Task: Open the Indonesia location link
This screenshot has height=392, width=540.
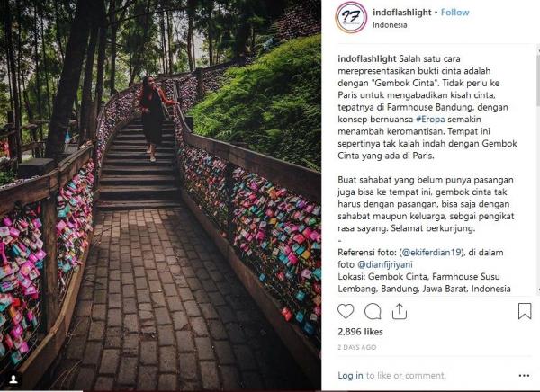Action: click(x=390, y=25)
